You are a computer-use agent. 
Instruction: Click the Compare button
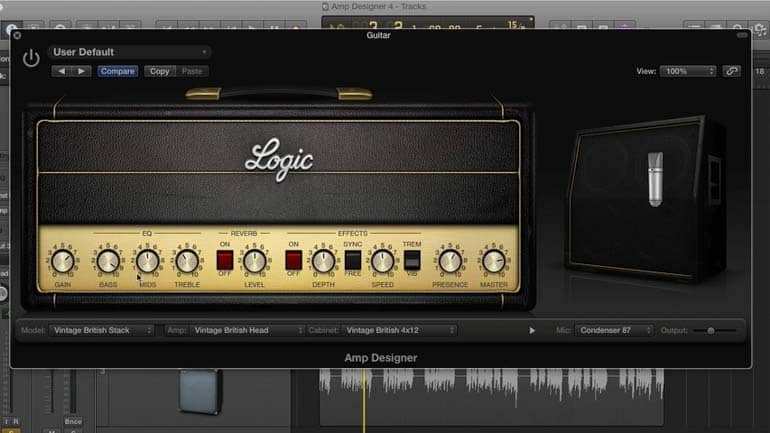117,71
